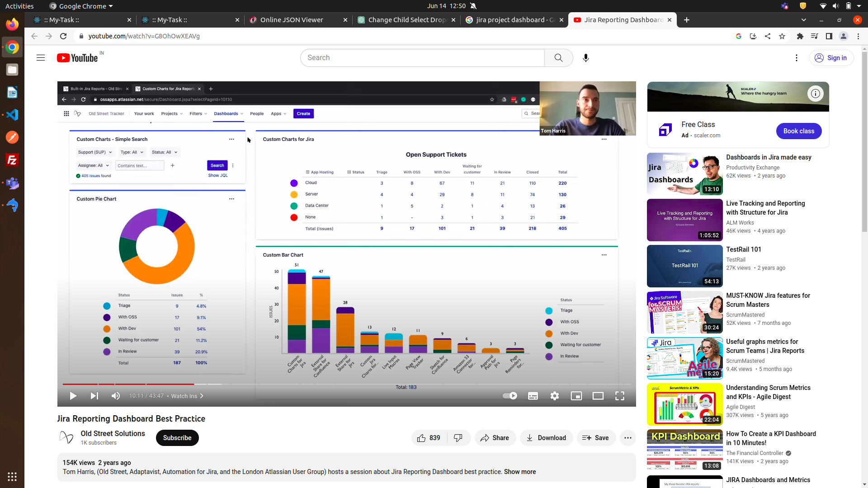Image resolution: width=868 pixels, height=488 pixels.
Task: Click the address bar URL
Action: (144, 36)
